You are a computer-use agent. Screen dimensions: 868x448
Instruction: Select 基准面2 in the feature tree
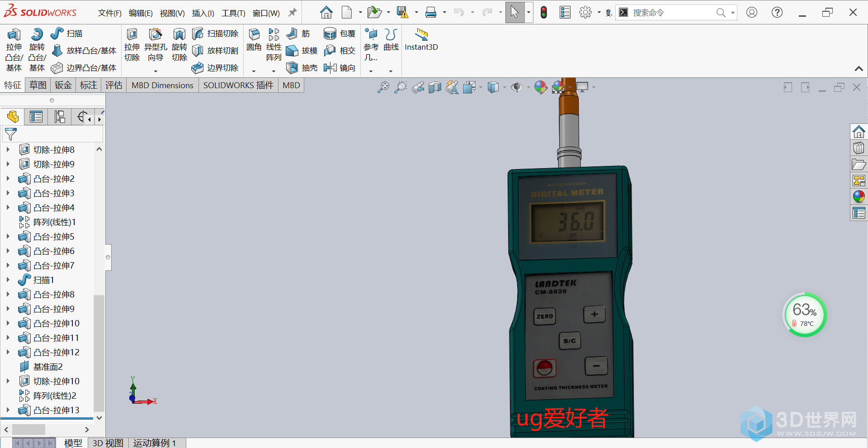point(48,367)
